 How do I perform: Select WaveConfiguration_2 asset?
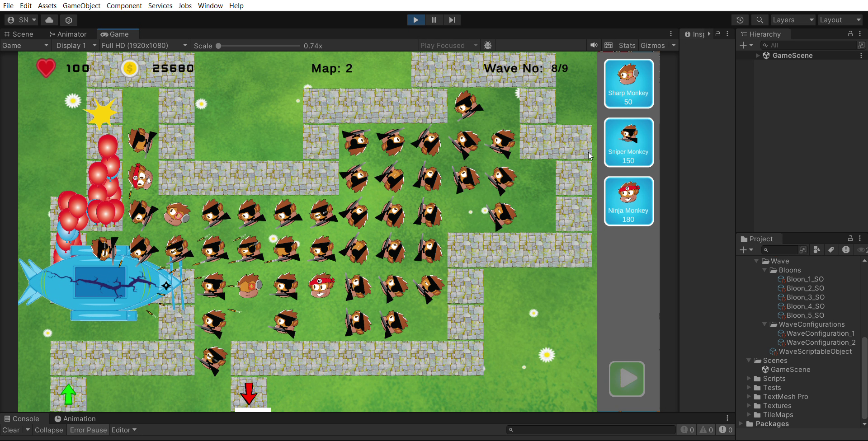816,342
